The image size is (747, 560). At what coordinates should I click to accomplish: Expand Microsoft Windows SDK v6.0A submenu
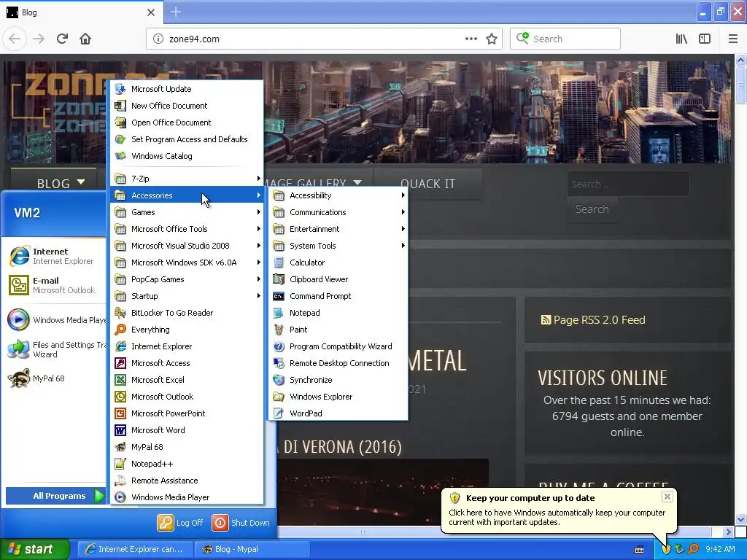click(187, 262)
